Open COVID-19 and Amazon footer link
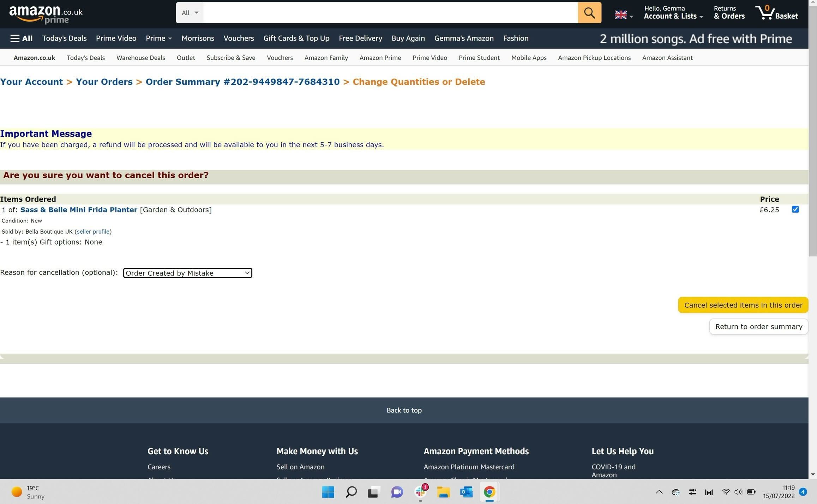This screenshot has height=504, width=817. (x=613, y=471)
